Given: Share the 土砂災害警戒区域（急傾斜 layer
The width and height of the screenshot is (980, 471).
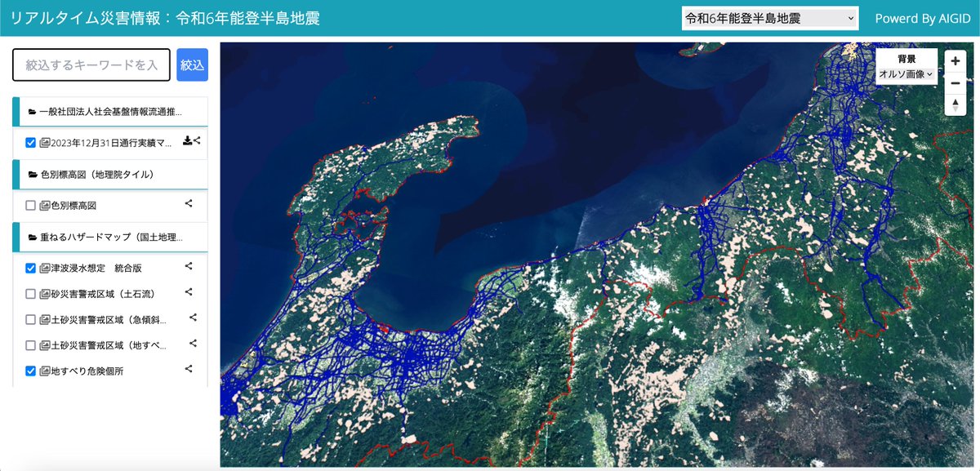Looking at the screenshot, I should [x=194, y=318].
